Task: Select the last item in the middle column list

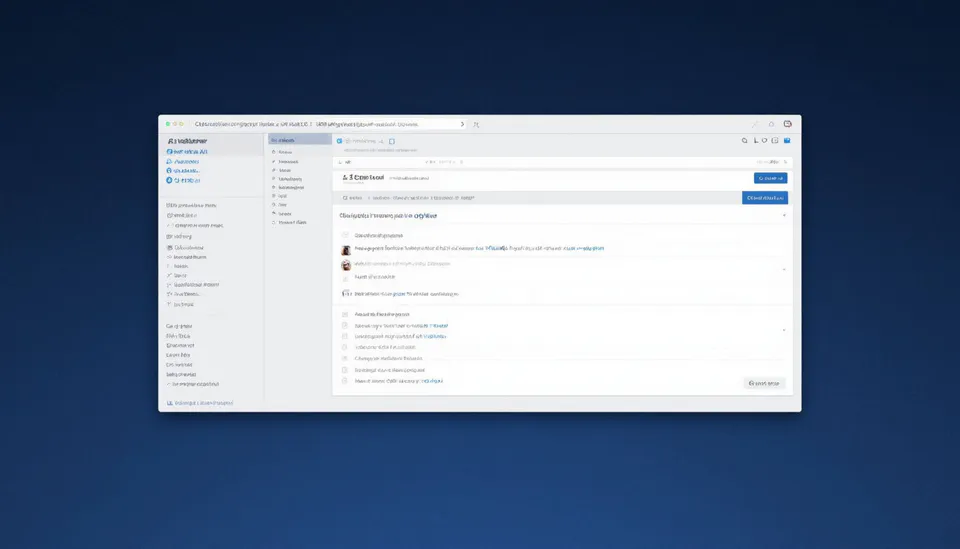Action: (292, 223)
